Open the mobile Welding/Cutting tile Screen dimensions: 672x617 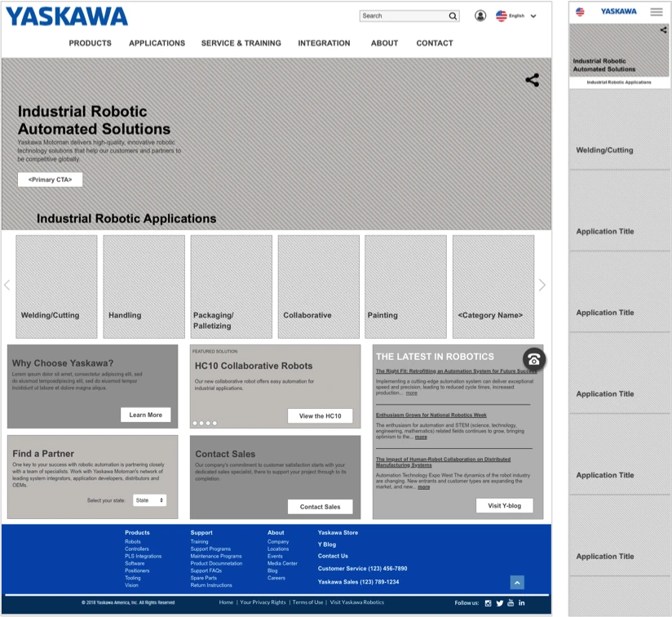pyautogui.click(x=619, y=130)
